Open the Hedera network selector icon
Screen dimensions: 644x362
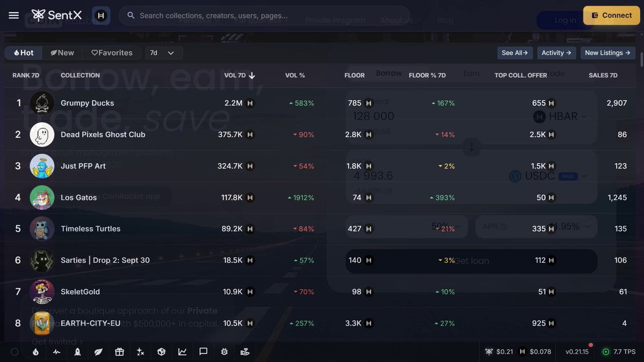point(101,16)
